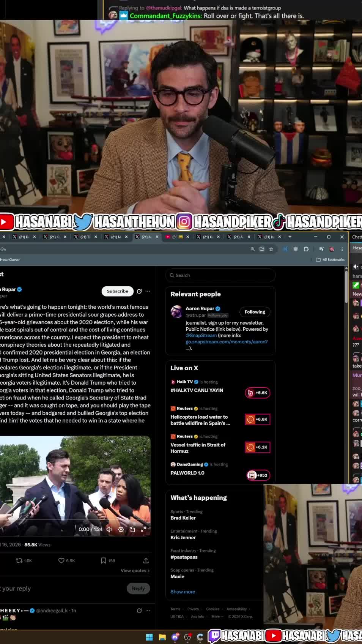
Task: Open the go.snapstream.com link in bio
Action: click(x=227, y=342)
